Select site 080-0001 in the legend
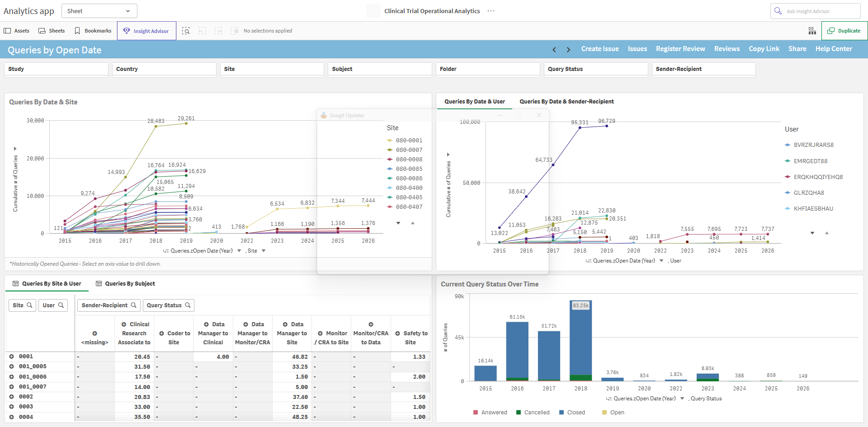Screen dimensions: 868x427 405,141
